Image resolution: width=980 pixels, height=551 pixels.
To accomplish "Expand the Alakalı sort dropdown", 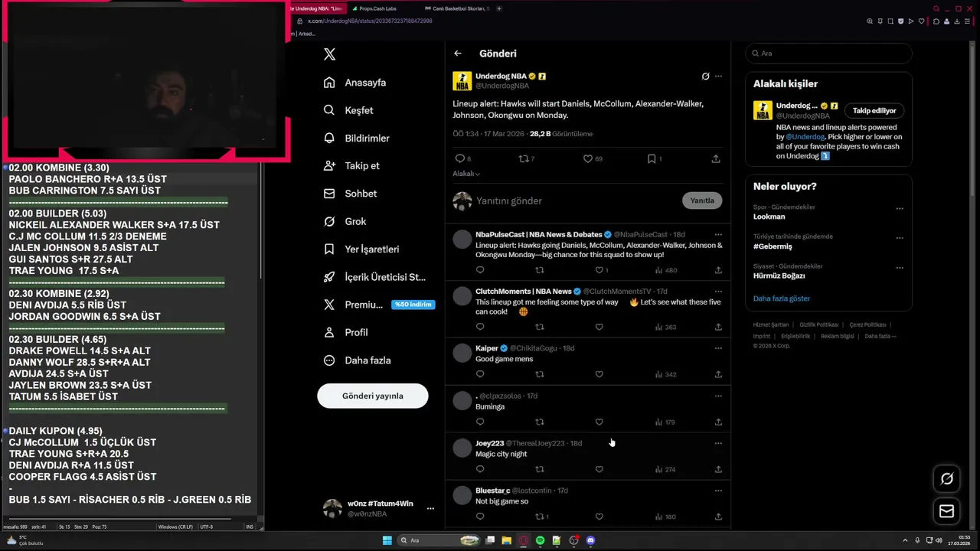I will click(466, 174).
